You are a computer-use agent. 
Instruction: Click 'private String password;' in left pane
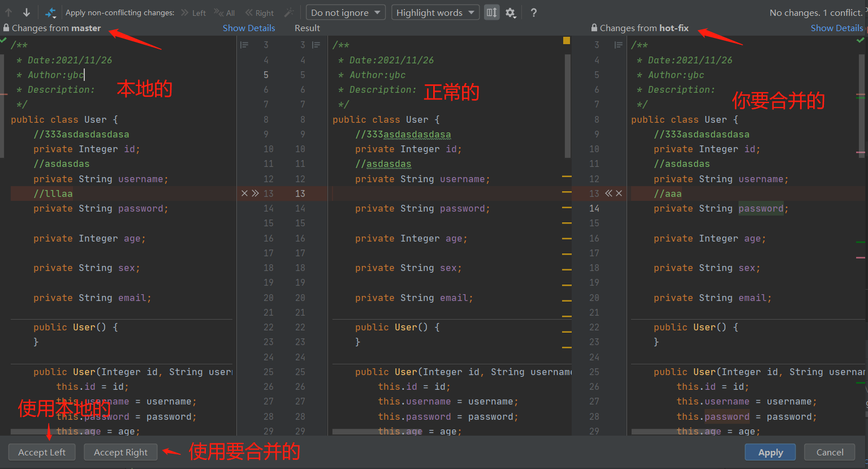click(101, 208)
